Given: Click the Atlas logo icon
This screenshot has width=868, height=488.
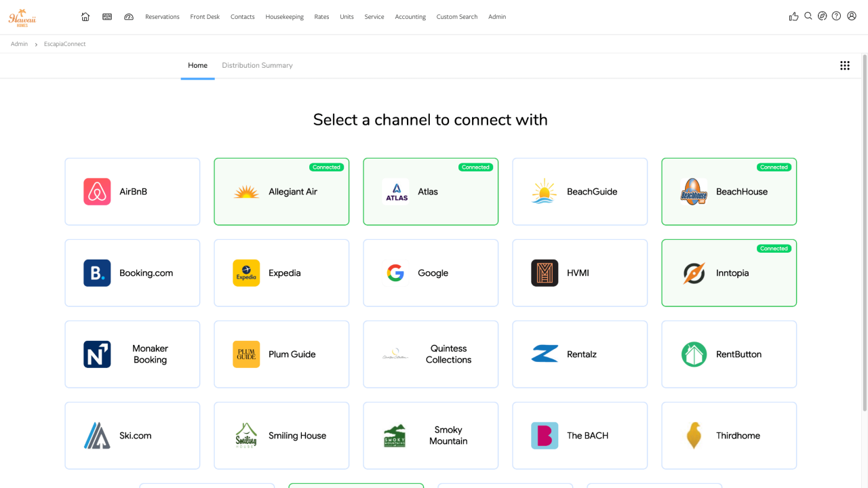Looking at the screenshot, I should point(395,192).
